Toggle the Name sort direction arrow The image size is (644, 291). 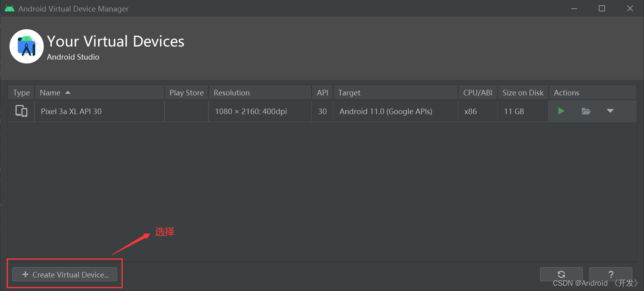point(68,93)
